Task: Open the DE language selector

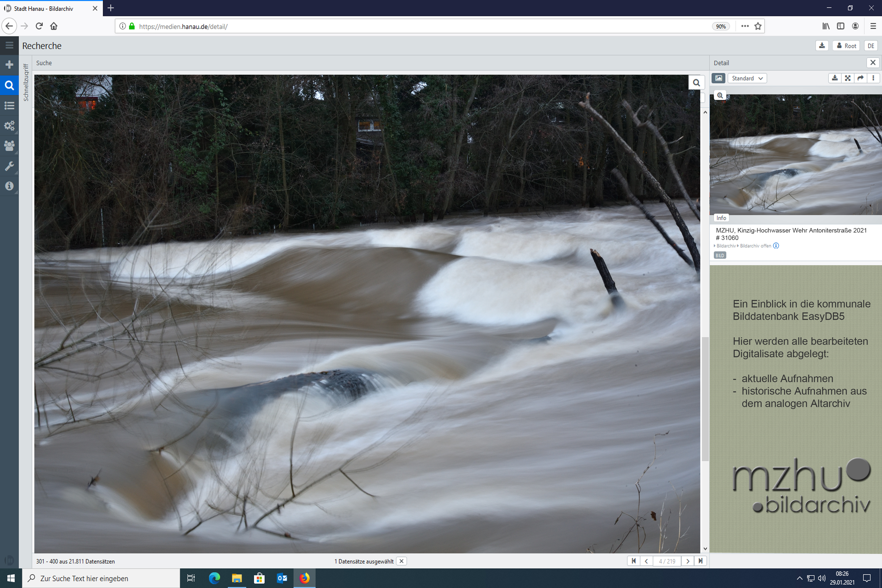Action: point(871,46)
